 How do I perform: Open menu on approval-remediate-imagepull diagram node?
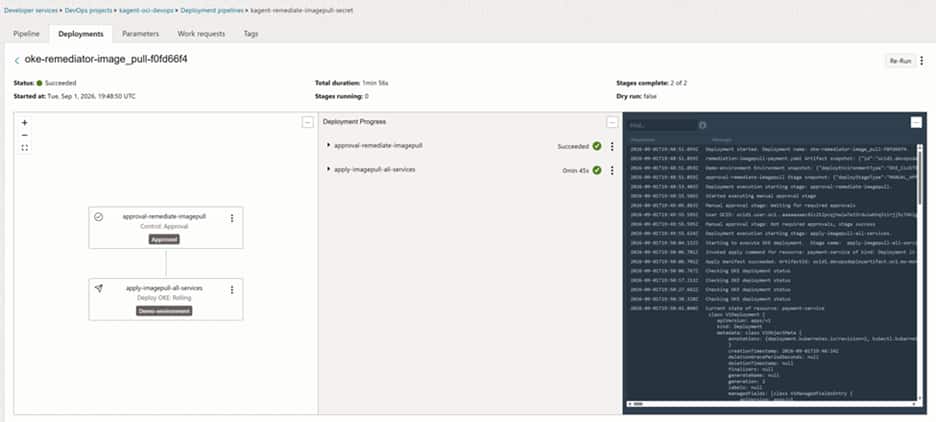232,218
